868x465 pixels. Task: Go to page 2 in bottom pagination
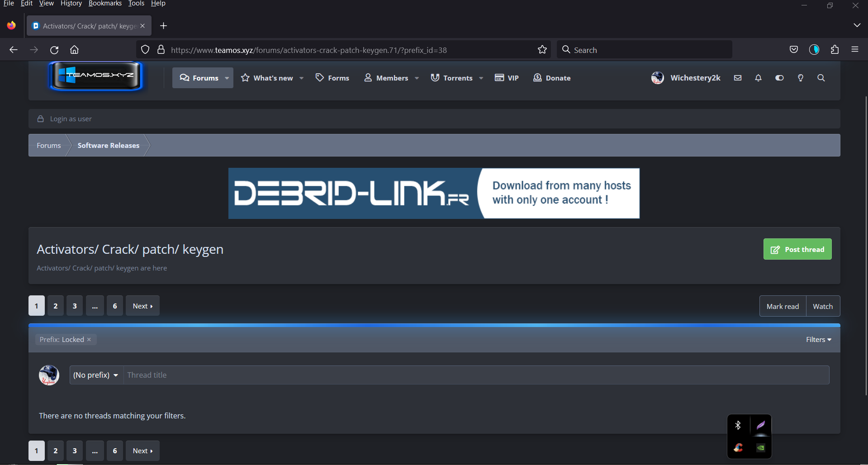tap(56, 451)
